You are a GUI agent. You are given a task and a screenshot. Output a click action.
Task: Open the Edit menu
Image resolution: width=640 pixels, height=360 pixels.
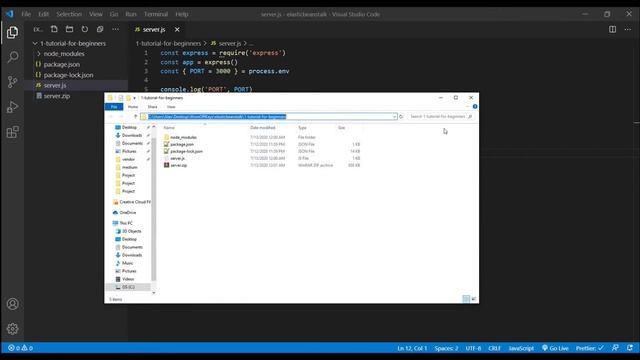[x=43, y=14]
